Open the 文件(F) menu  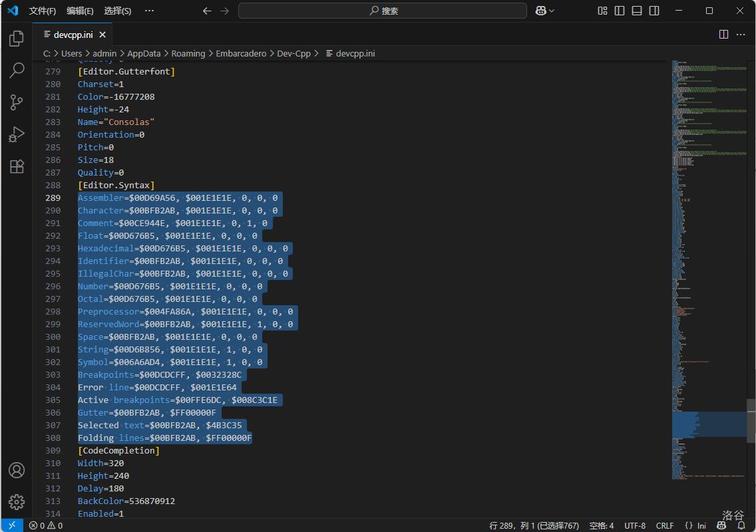click(43, 11)
